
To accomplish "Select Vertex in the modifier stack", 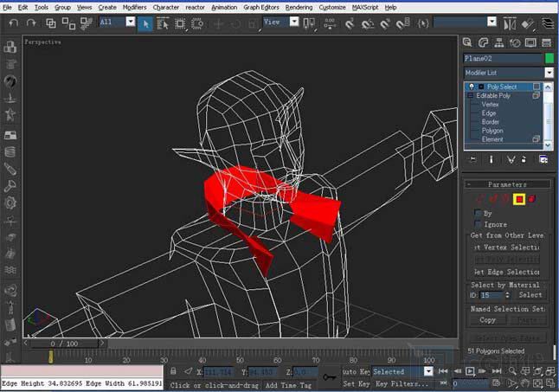I will coord(490,105).
